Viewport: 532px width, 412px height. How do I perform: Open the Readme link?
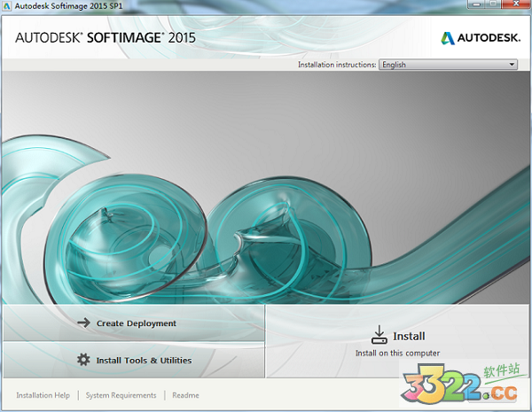click(x=185, y=395)
